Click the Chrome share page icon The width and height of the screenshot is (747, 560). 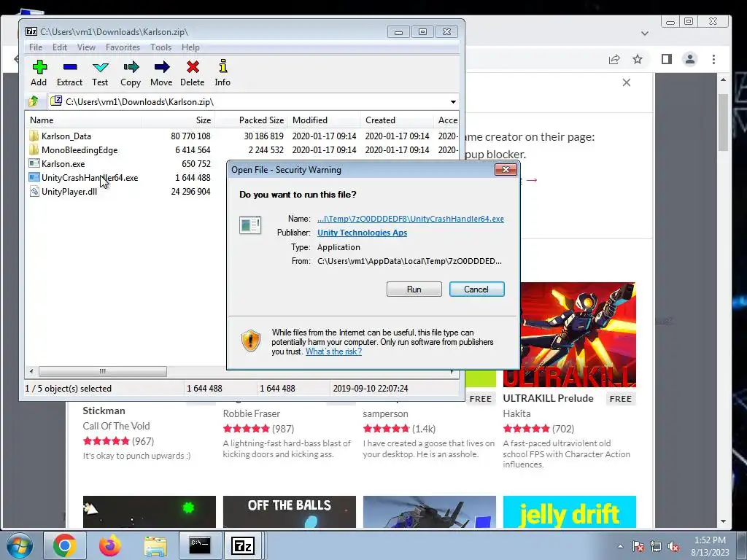tap(614, 59)
